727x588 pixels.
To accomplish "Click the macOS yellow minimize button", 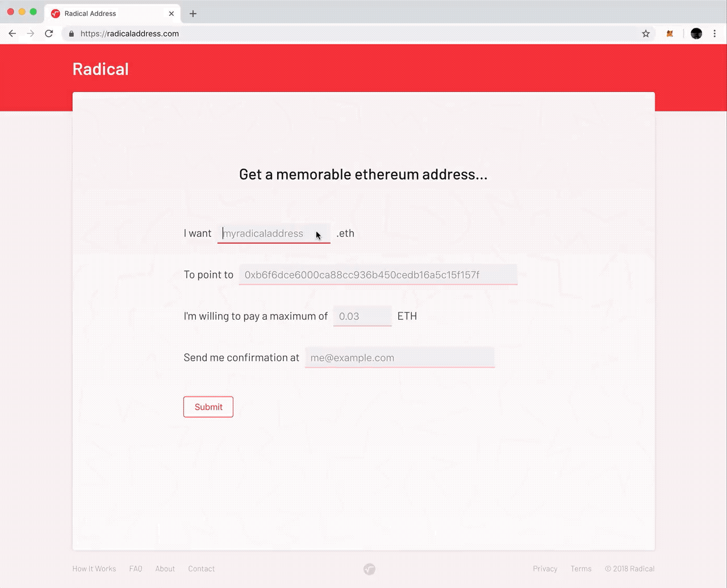I will [x=22, y=12].
